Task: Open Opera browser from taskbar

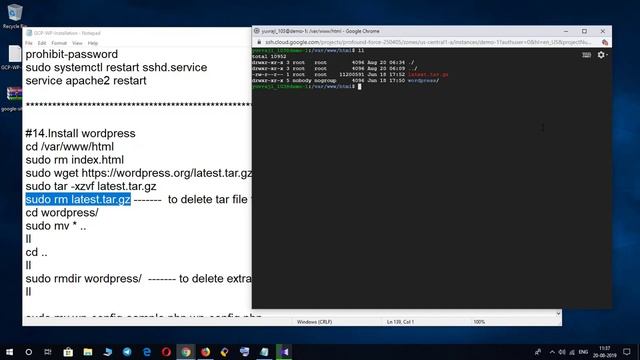Action: (x=166, y=352)
